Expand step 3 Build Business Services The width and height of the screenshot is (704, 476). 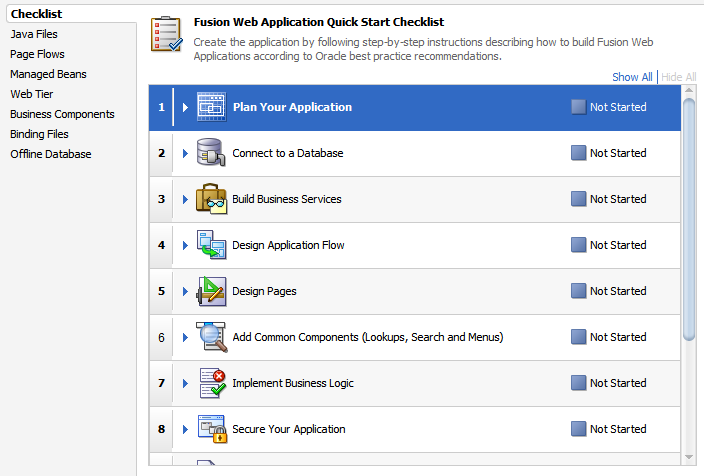pyautogui.click(x=185, y=199)
